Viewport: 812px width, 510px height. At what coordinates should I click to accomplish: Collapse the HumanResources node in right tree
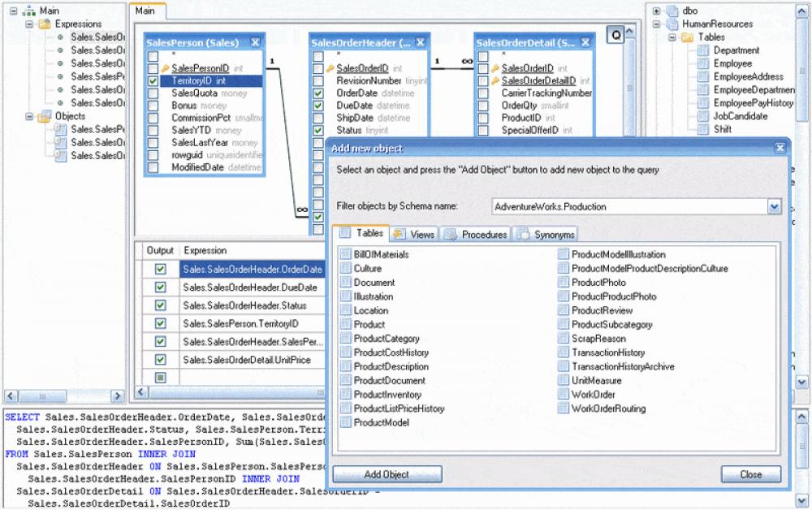[x=658, y=24]
